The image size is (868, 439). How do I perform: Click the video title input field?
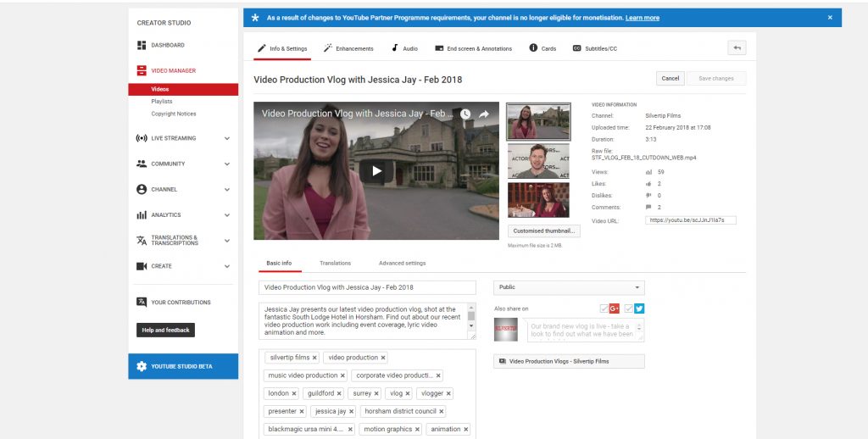tap(367, 288)
